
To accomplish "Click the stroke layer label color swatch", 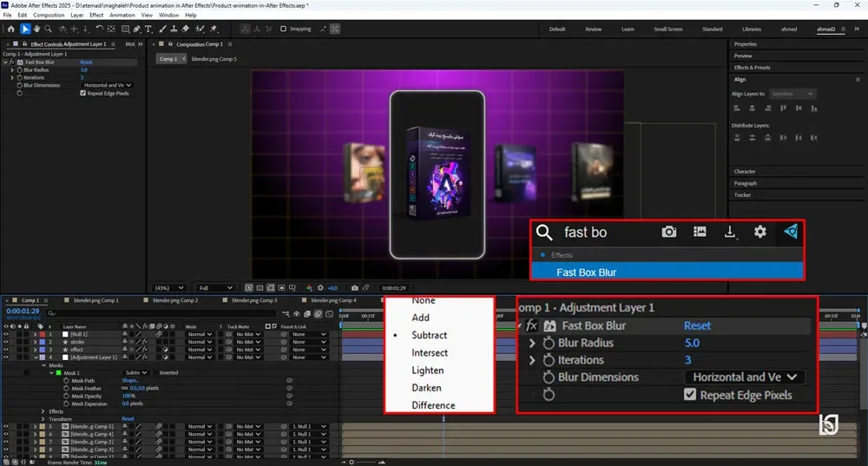I will 42,342.
